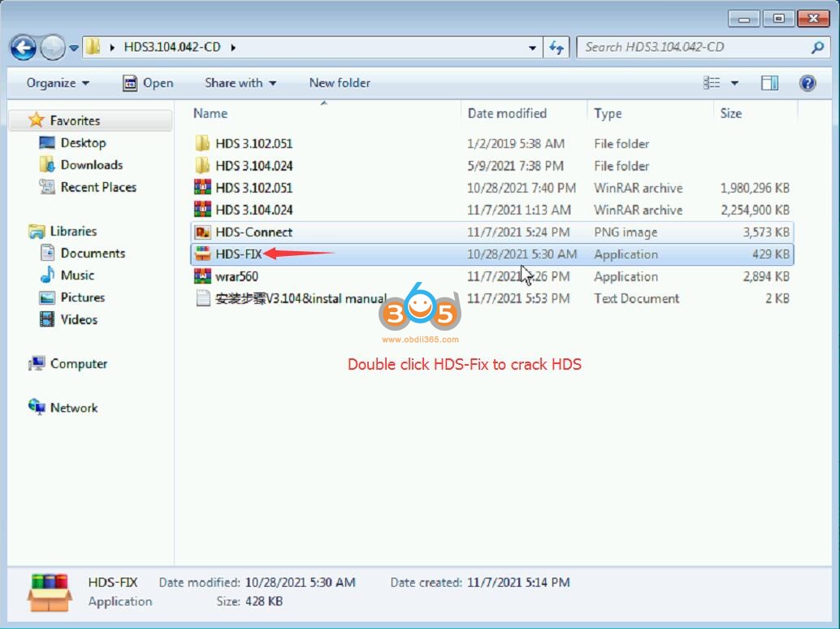This screenshot has height=629, width=840.
Task: Click the magnifier search icon
Action: (x=817, y=47)
